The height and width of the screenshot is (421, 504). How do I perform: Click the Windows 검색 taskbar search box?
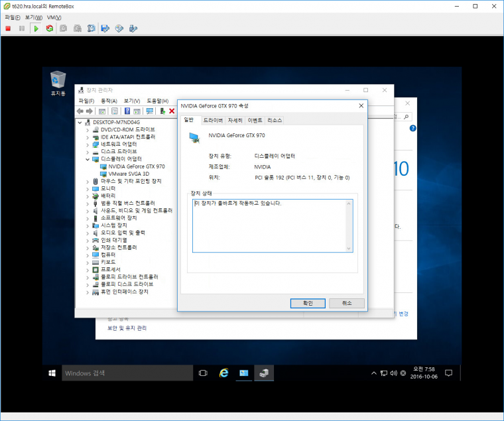click(127, 373)
